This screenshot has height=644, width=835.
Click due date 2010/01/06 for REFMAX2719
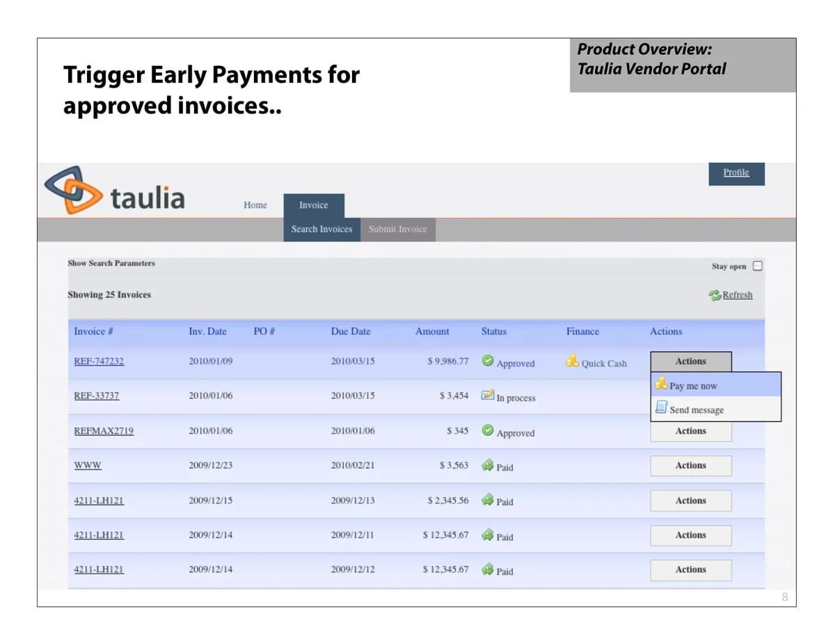353,431
